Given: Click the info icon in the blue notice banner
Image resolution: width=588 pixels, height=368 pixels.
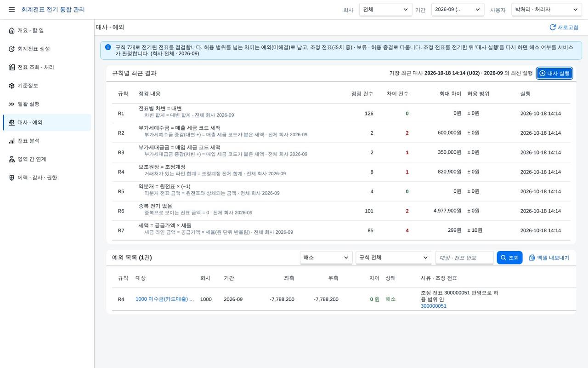Looking at the screenshot, I should point(108,47).
